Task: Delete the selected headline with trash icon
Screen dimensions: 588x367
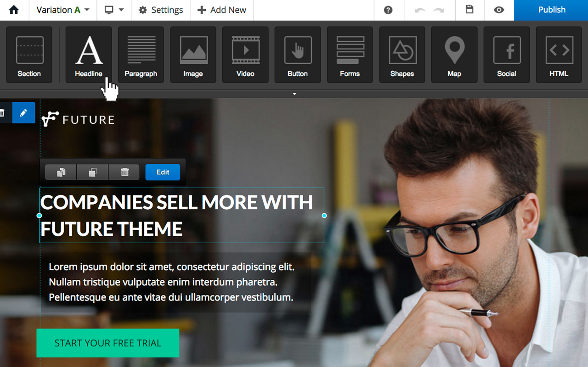Action: coord(124,172)
